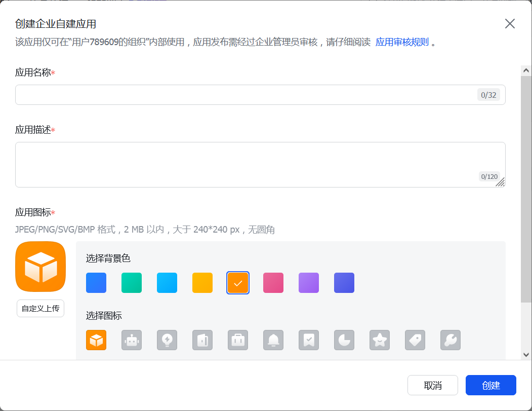Choose the briefcase app icon
This screenshot has width=532, height=411.
[238, 340]
